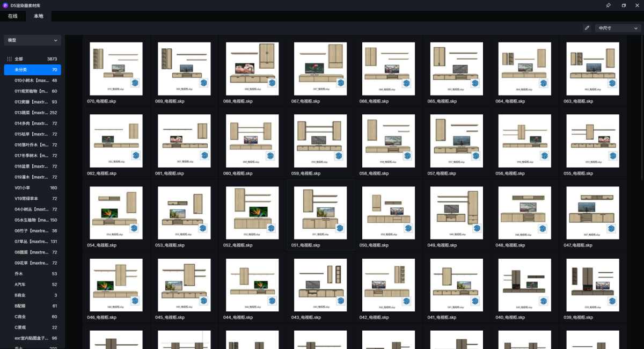The width and height of the screenshot is (644, 349).
Task: Open the 09花草 category
Action: (32, 263)
